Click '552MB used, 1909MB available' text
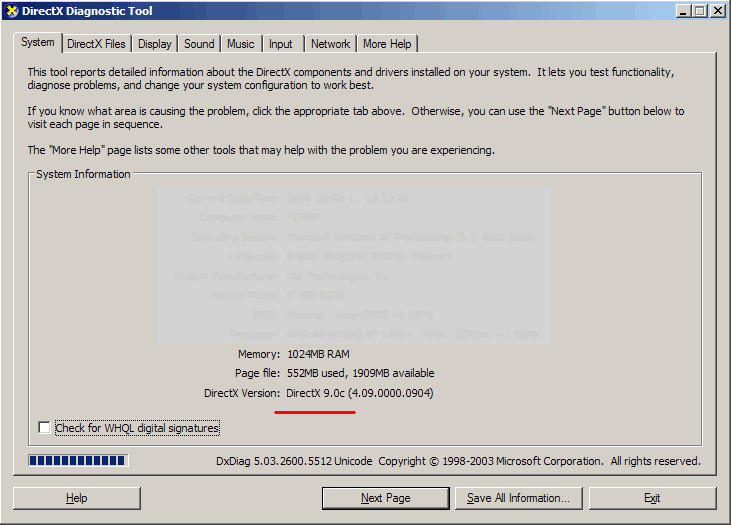The height and width of the screenshot is (525, 731). pos(360,373)
